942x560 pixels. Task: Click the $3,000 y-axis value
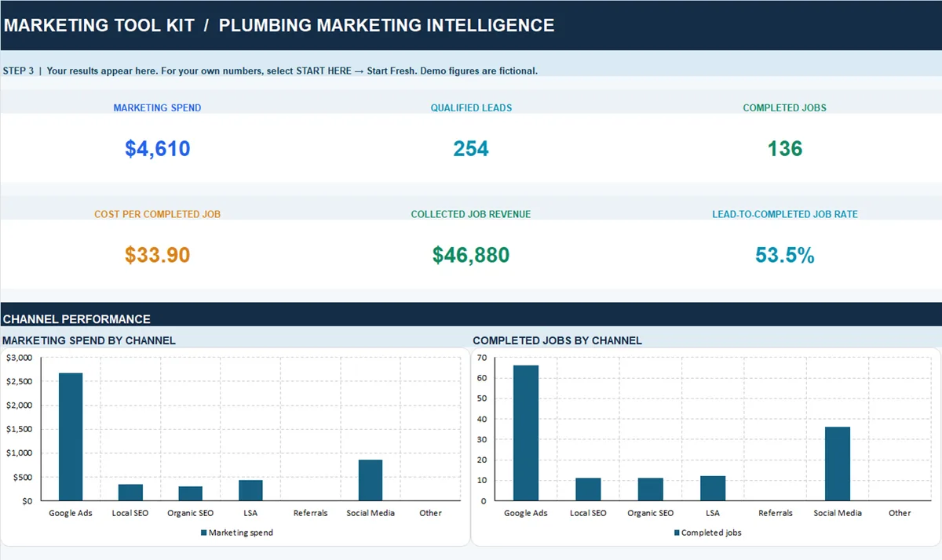coord(20,358)
